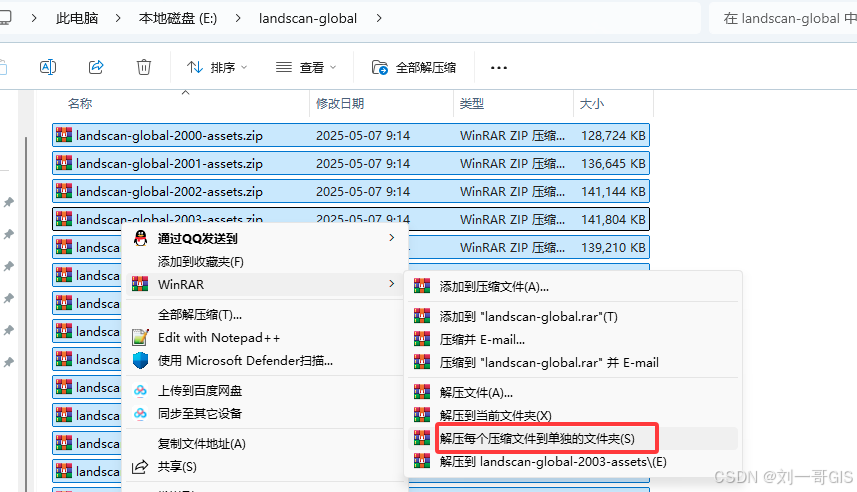Click WinRAR icon beside 解压文件(A)...

click(x=422, y=392)
